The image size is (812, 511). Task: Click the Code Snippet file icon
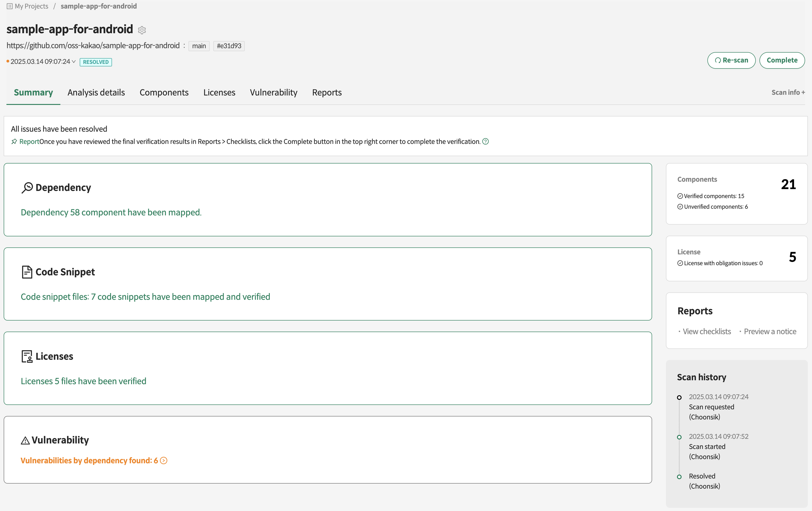tap(27, 272)
